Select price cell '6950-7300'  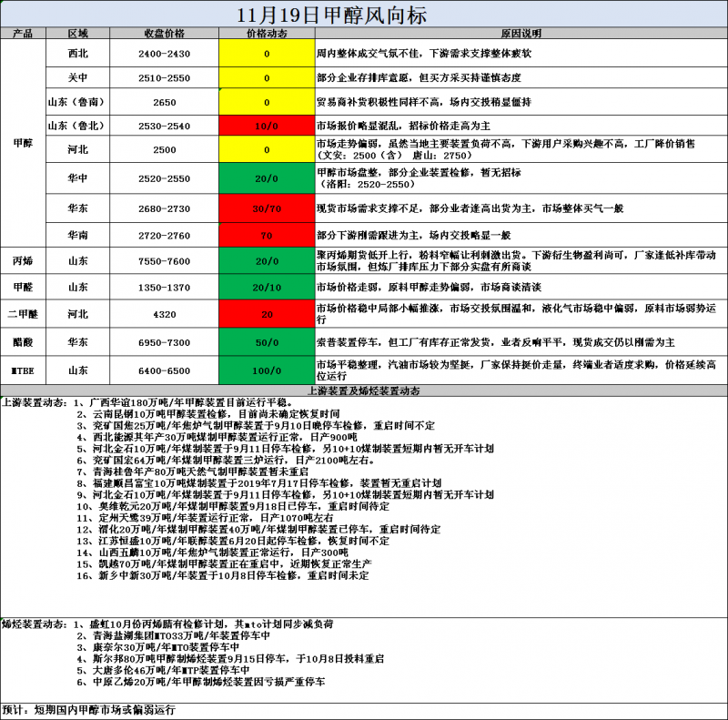coord(165,342)
